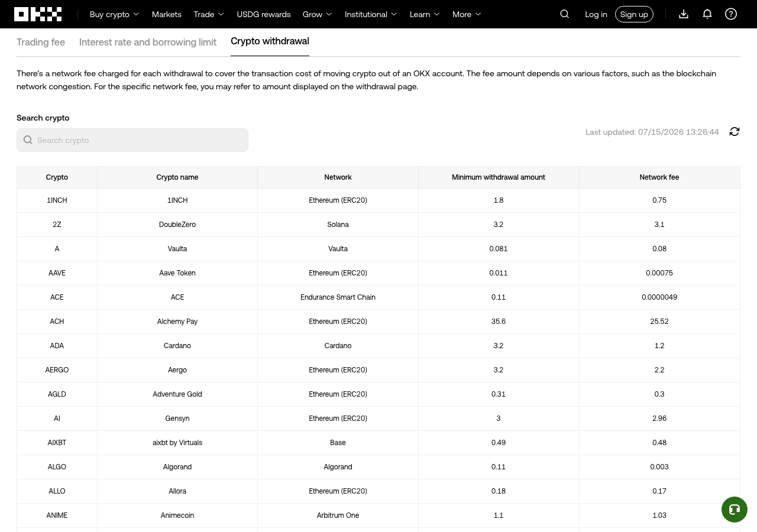The width and height of the screenshot is (757, 532).
Task: Click the Crypto name column header
Action: tap(177, 177)
